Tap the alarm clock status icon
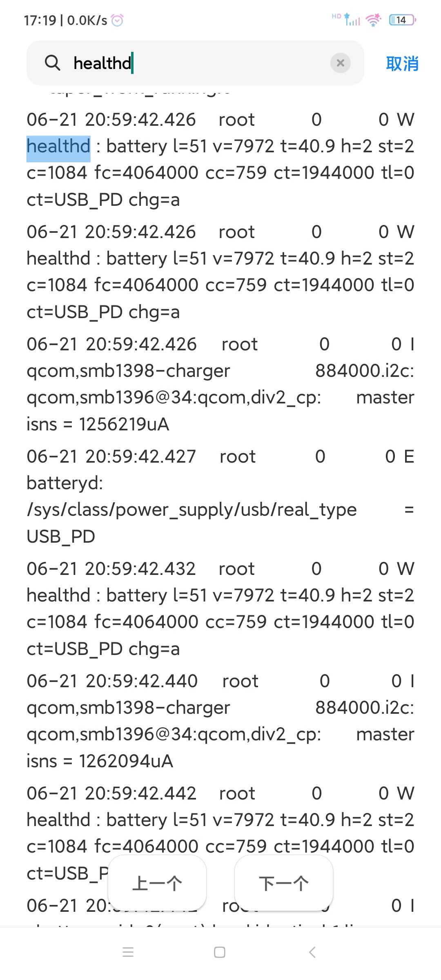441x980 pixels. point(117,20)
